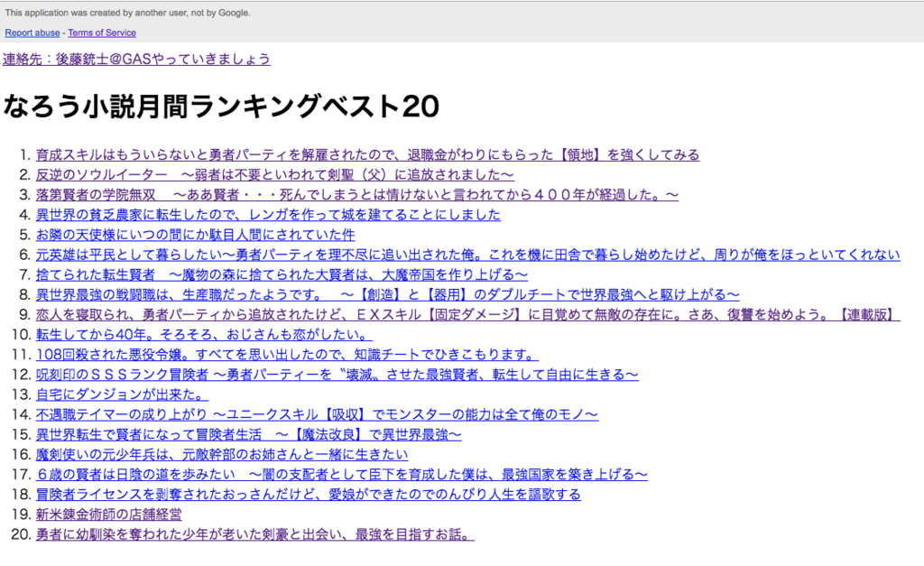This screenshot has width=924, height=566.
Task: Open rank 14 novel 不遇職テイマーの成り上がり
Action: tap(317, 415)
